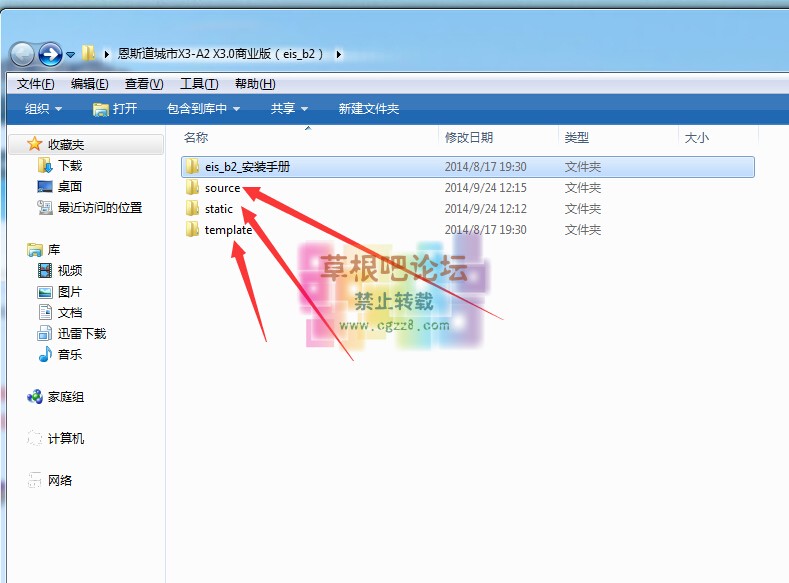
Task: Click date 2014/9/24 12:12 of static
Action: tap(486, 208)
